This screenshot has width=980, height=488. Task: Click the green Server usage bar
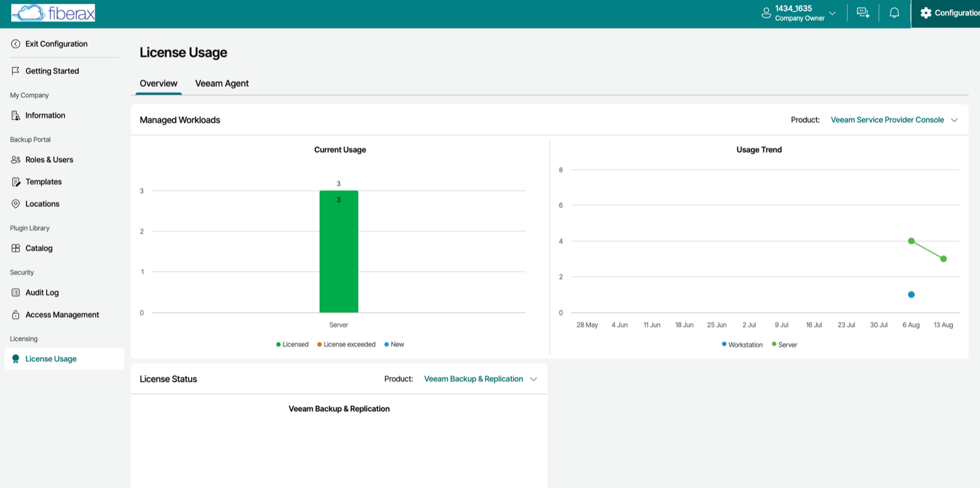tap(339, 252)
